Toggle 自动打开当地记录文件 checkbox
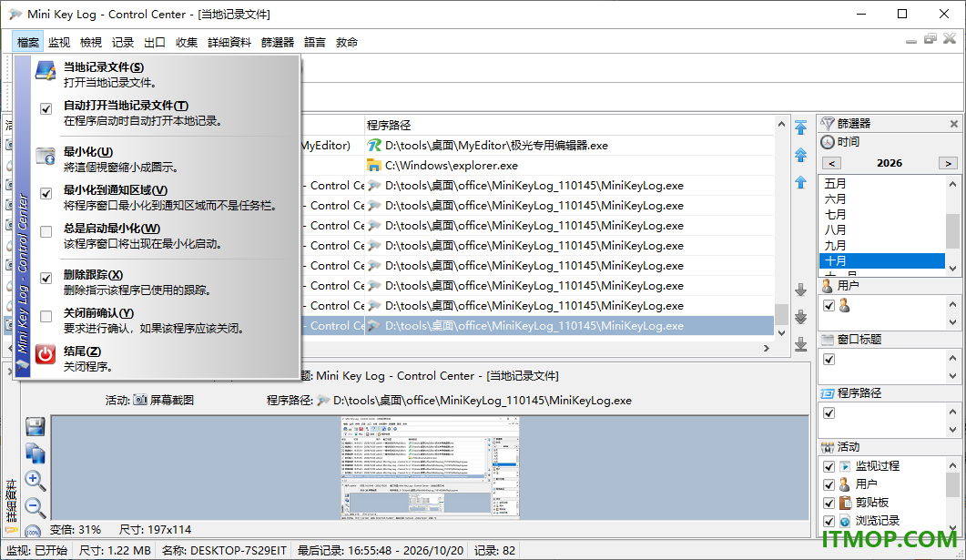Screen dimensions: 966x560 (46, 109)
